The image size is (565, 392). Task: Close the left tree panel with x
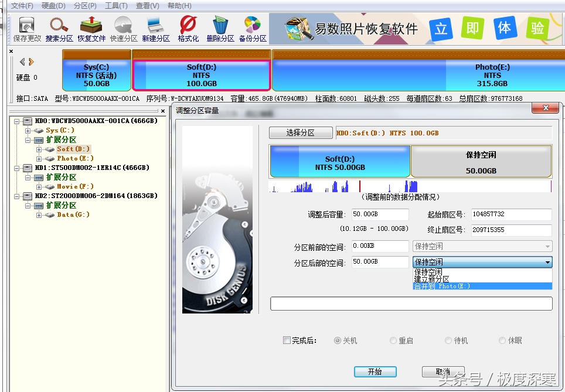click(163, 111)
